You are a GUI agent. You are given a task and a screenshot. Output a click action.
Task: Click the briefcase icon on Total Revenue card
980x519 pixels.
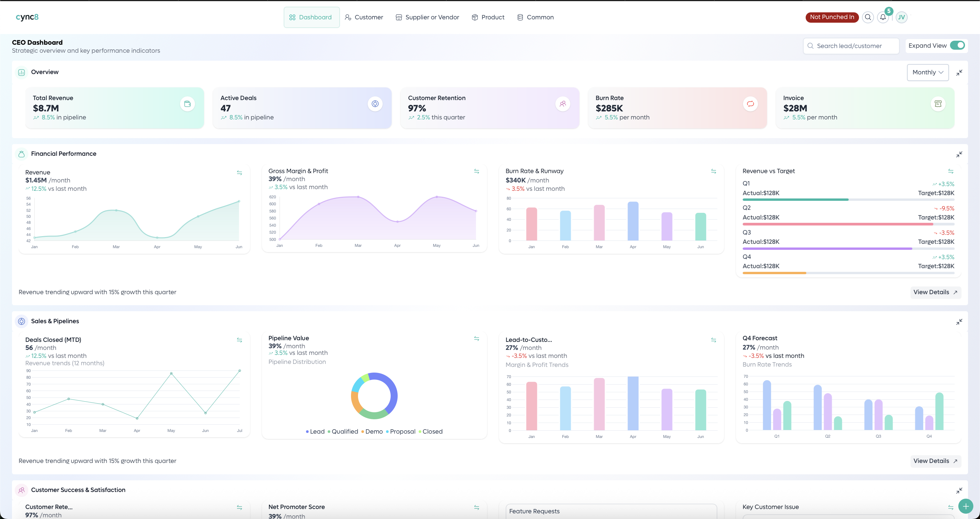(187, 103)
